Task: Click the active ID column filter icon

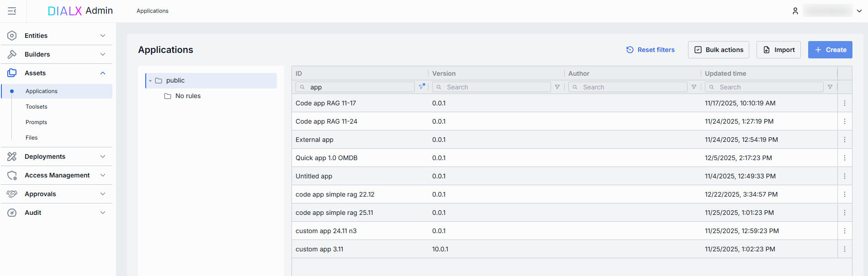Action: click(x=421, y=87)
